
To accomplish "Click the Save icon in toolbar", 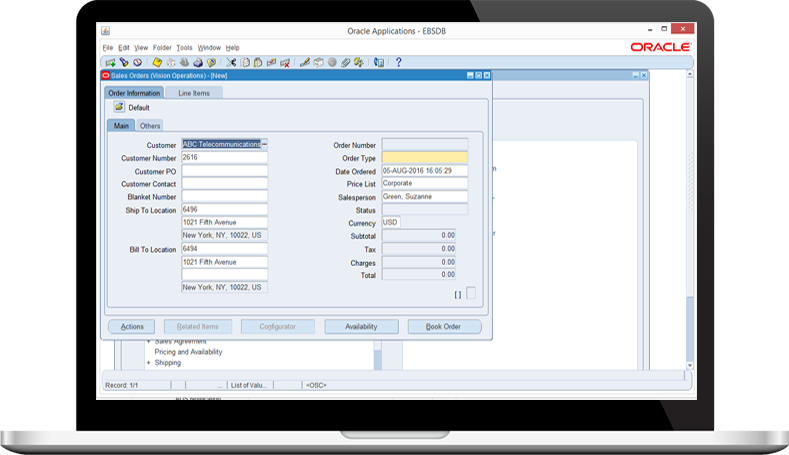I will click(x=157, y=62).
